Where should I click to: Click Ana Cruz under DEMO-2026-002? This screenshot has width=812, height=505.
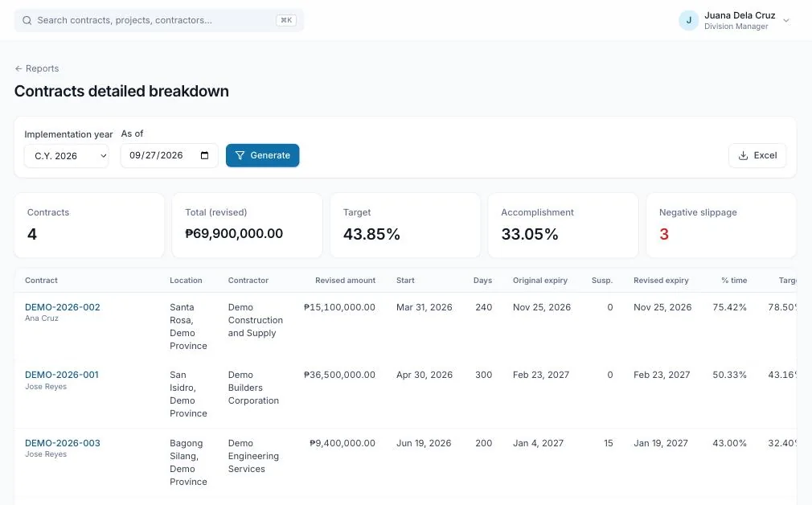pos(42,318)
